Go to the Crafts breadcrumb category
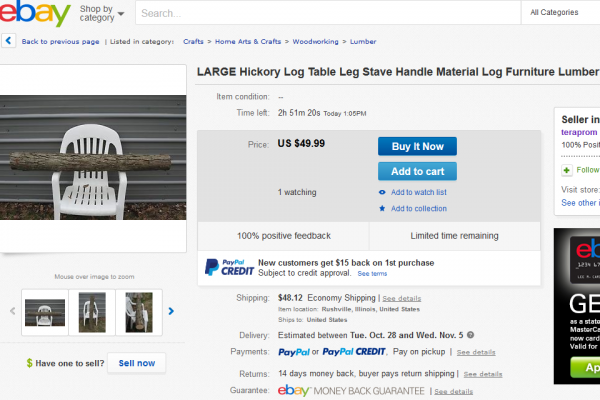This screenshot has width=600, height=400. 193,42
